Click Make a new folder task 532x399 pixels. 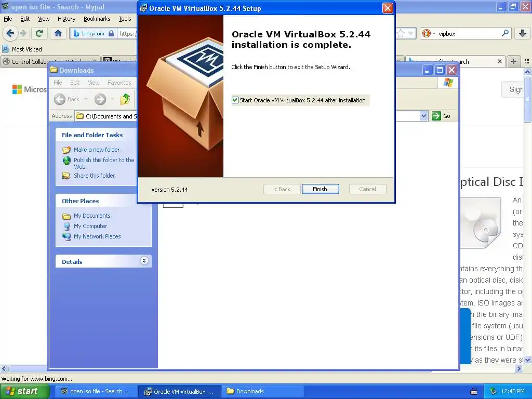[97, 150]
